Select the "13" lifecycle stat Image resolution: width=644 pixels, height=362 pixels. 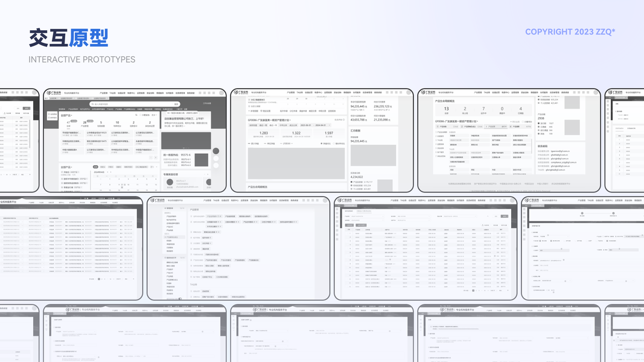447,110
